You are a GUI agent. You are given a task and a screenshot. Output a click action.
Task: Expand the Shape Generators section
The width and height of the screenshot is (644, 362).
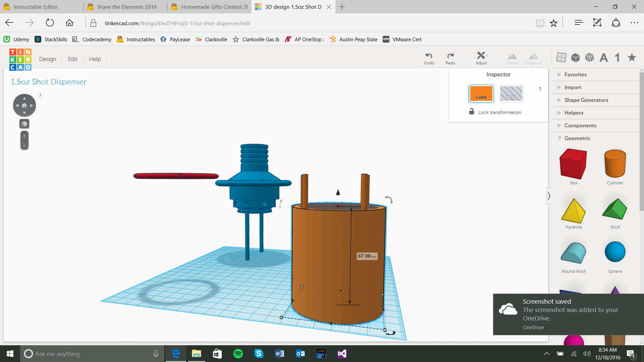[586, 100]
